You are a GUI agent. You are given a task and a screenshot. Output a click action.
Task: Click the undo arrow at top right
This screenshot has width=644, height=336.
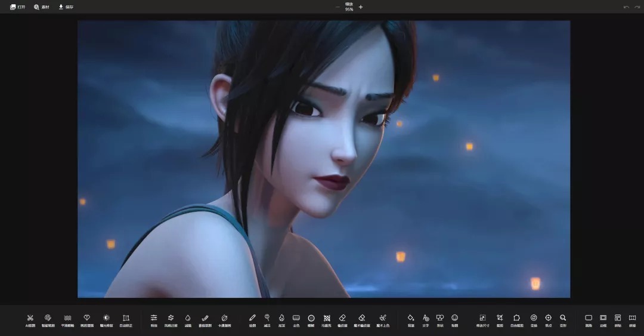(626, 7)
